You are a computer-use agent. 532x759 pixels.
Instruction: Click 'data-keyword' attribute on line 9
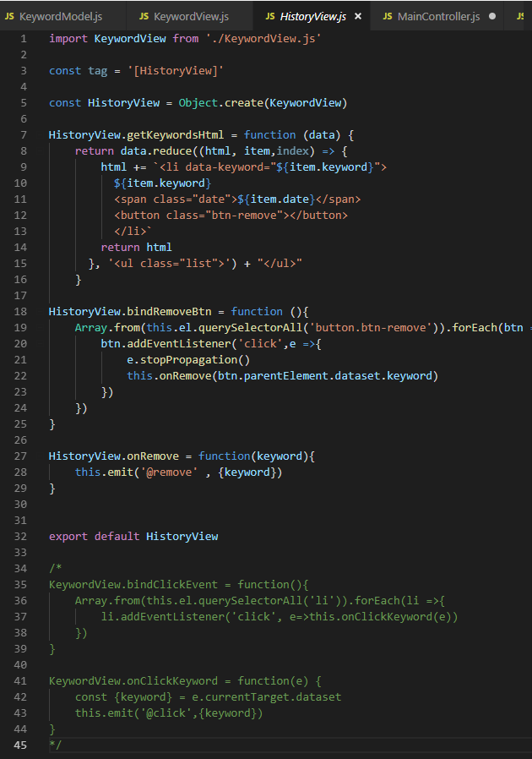pos(225,167)
